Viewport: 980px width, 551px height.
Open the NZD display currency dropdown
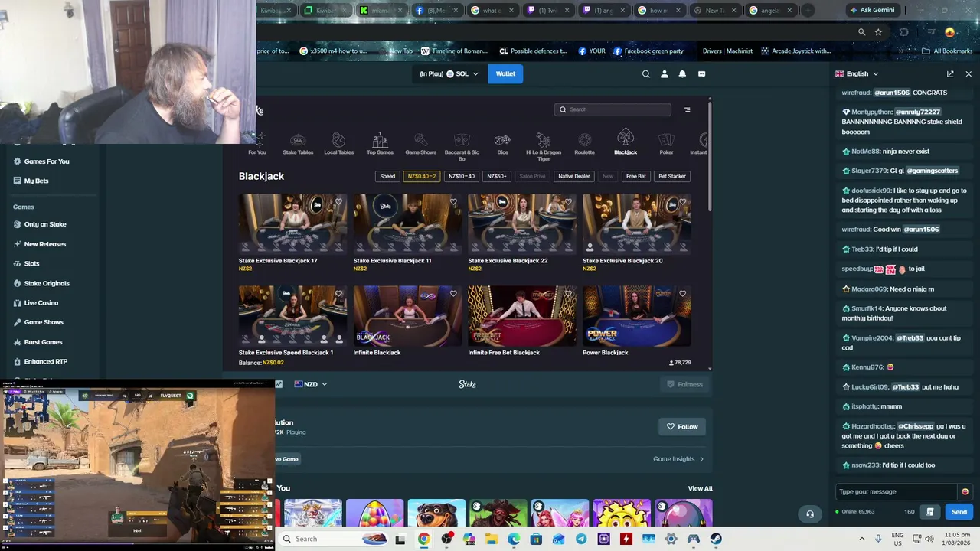311,384
